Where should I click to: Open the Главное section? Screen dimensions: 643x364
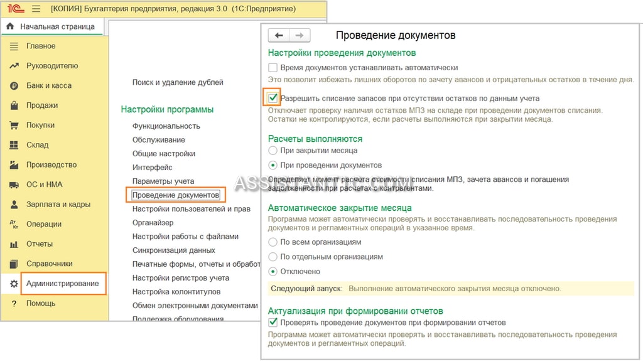pos(41,46)
